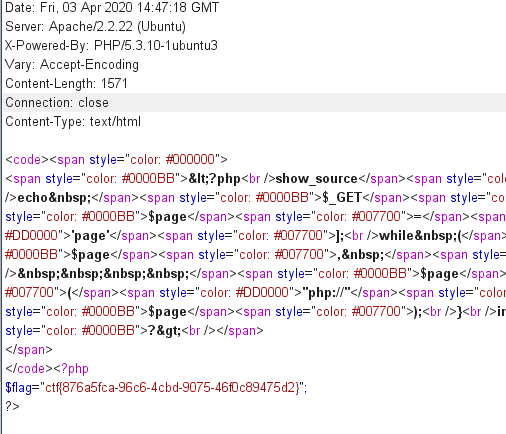The height and width of the screenshot is (434, 506).
Task: Select the Vary: Accept-Encoding header
Action: (72, 64)
